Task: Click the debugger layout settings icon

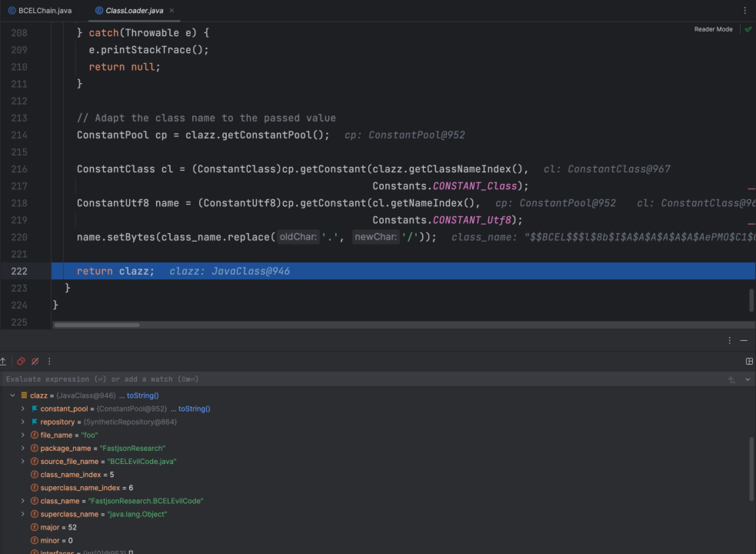Action: click(749, 361)
